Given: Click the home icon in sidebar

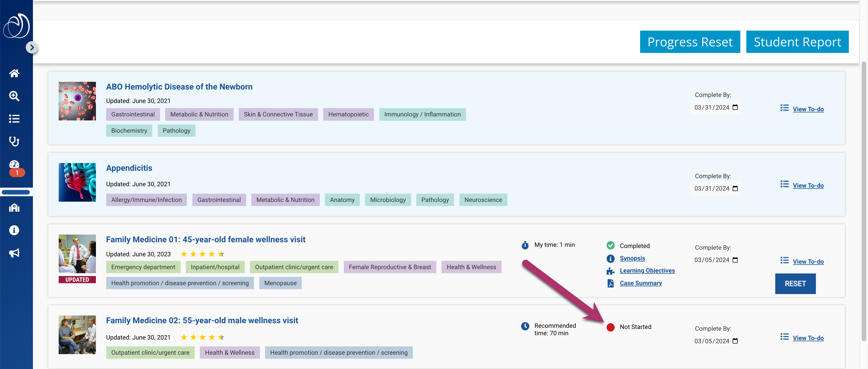Looking at the screenshot, I should click(14, 73).
